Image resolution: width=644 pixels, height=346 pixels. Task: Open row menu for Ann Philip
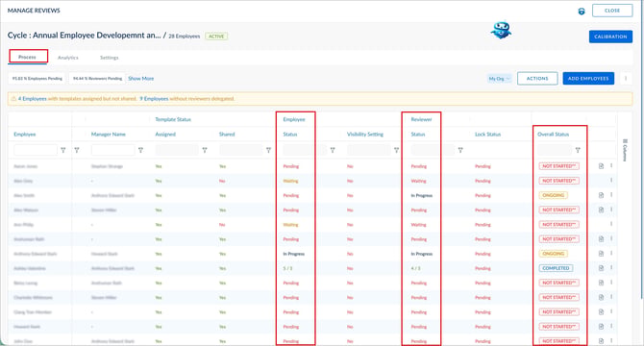pos(611,224)
